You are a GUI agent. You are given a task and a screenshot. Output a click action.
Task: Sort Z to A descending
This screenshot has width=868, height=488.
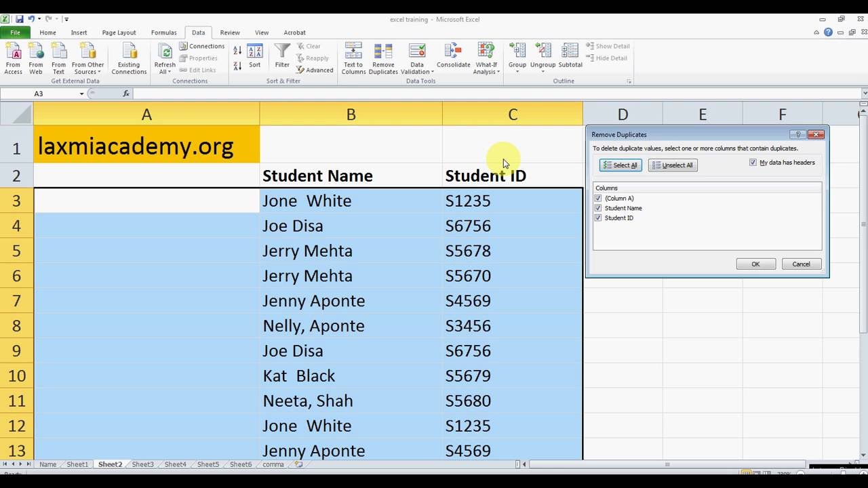click(237, 66)
